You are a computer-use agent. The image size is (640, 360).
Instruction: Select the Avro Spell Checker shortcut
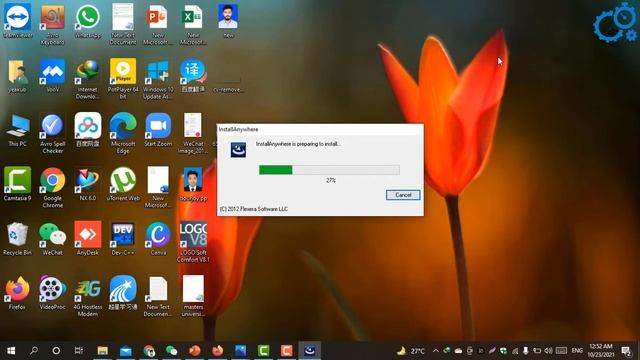[x=53, y=134]
